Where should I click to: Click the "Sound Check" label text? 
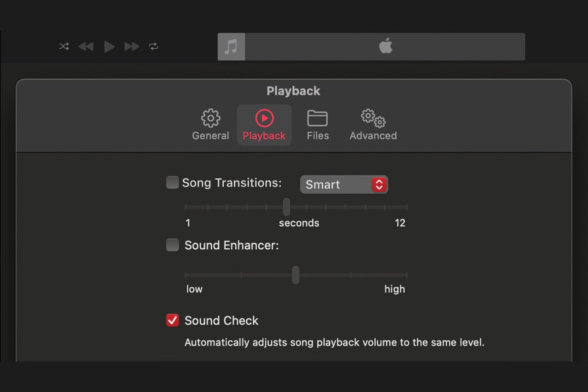pyautogui.click(x=221, y=321)
